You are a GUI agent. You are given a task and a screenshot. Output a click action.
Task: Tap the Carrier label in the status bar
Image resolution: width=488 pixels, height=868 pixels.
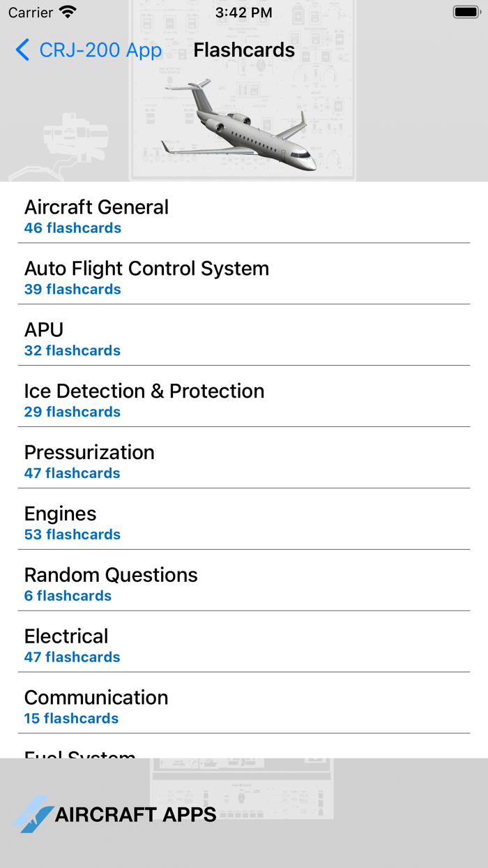[31, 12]
